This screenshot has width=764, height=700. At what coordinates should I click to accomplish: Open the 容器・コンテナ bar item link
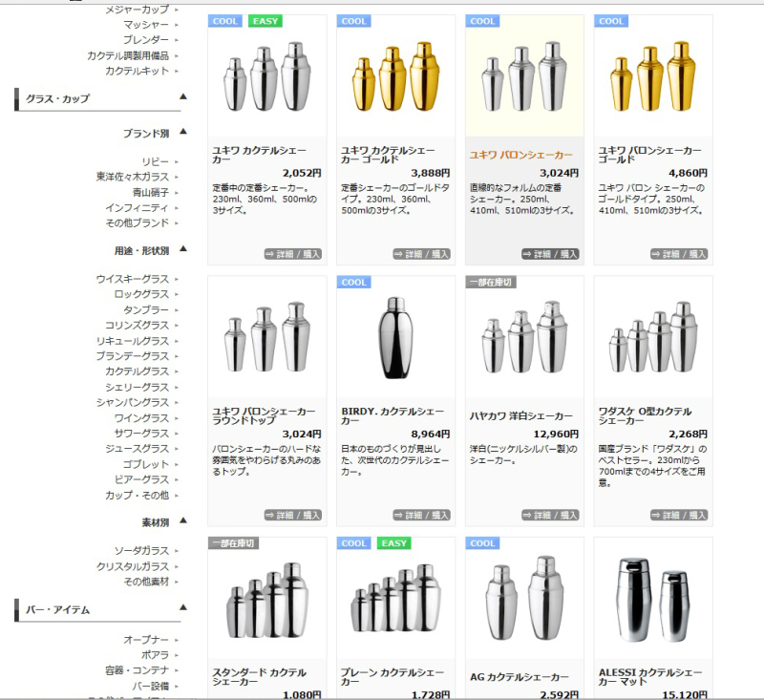(x=138, y=670)
